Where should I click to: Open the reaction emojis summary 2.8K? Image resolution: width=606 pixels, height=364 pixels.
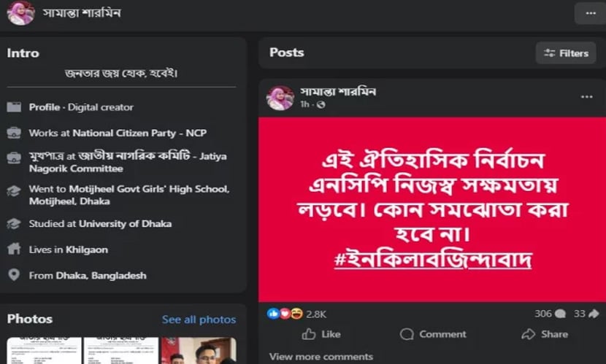click(x=296, y=314)
